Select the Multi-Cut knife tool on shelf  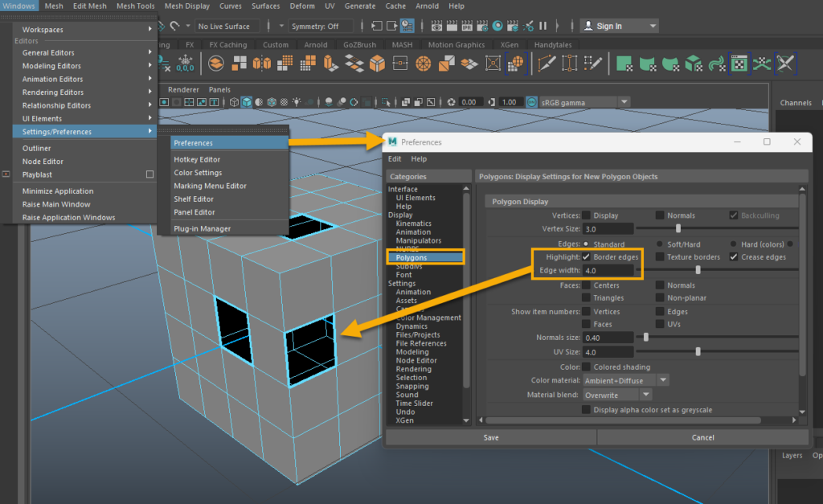pos(547,64)
